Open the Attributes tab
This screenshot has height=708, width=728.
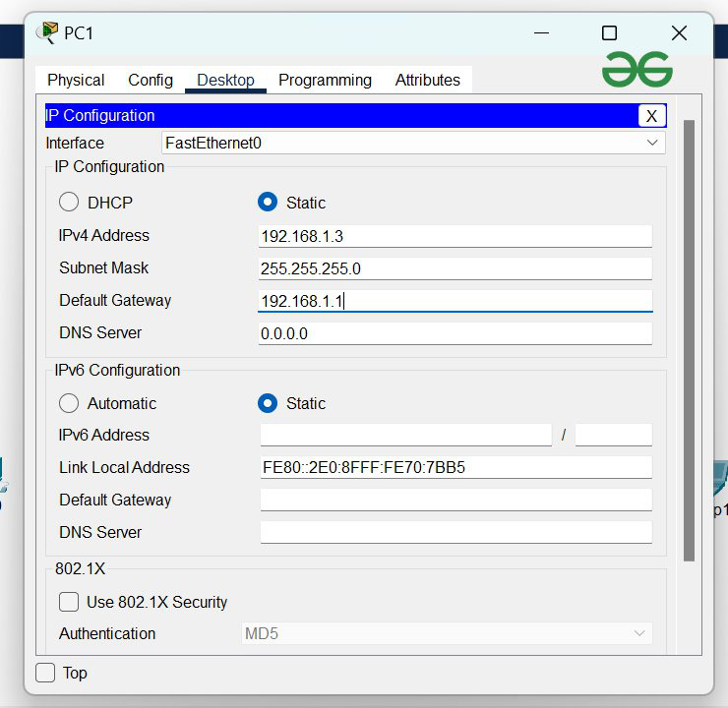pyautogui.click(x=428, y=80)
